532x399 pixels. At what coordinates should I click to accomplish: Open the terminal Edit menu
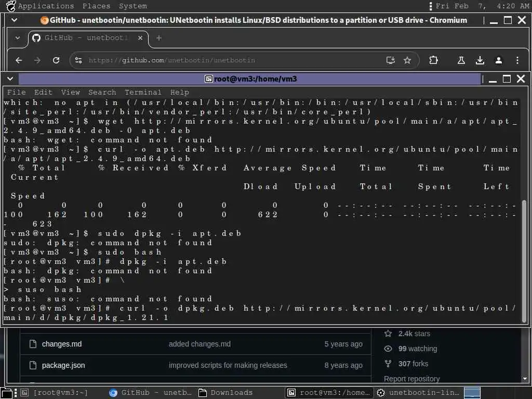43,92
